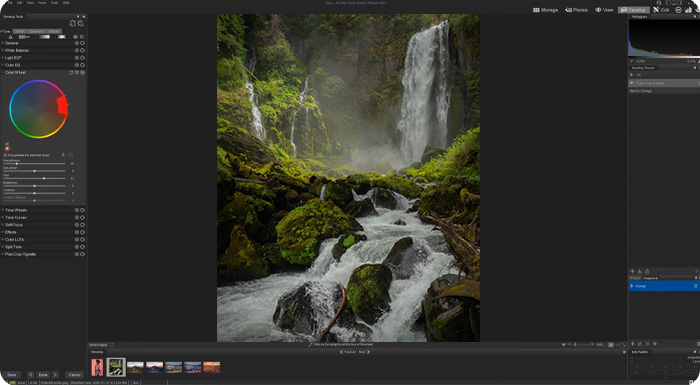This screenshot has width=700, height=385.
Task: Switch to the Repair tab
Action: click(54, 31)
